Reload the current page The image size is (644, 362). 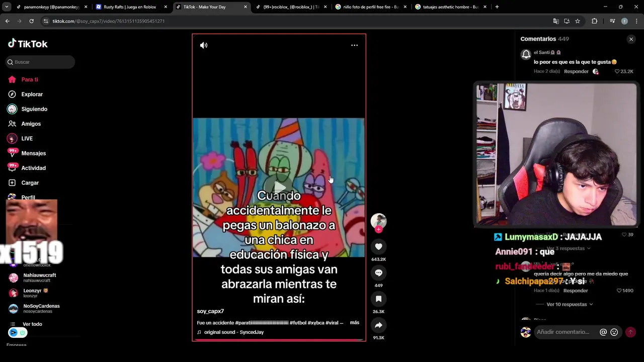[31, 21]
